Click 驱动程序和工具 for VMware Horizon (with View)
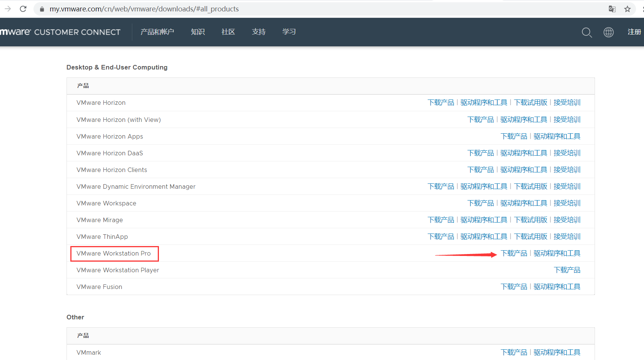644x360 pixels. (524, 120)
